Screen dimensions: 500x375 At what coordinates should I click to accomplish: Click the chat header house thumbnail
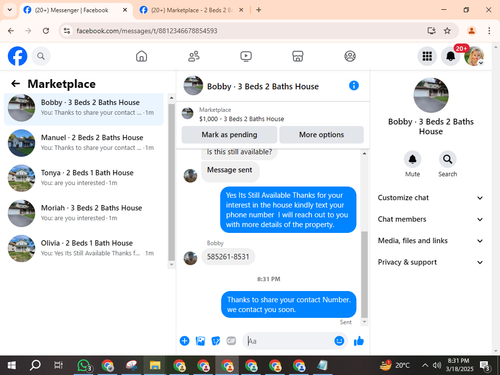(193, 86)
